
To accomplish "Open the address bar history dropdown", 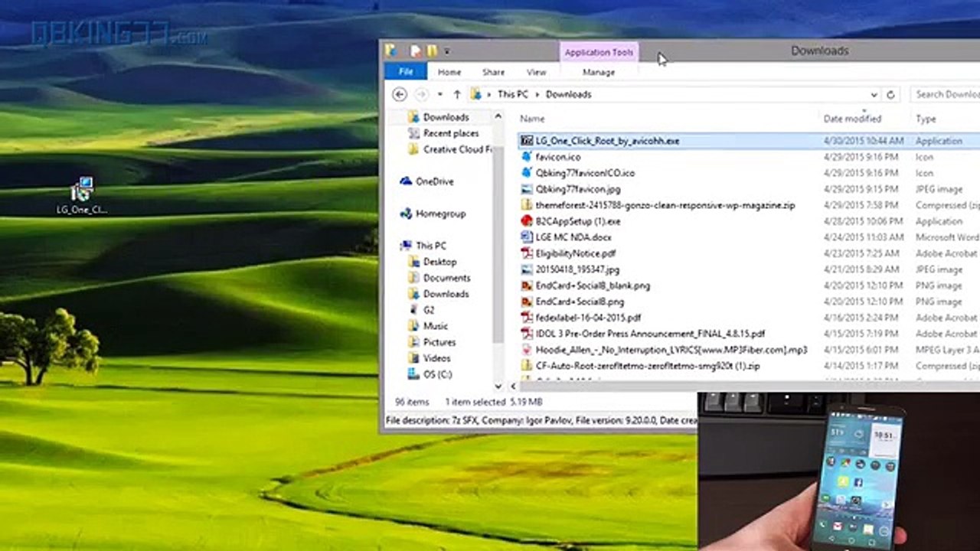I will coord(874,94).
